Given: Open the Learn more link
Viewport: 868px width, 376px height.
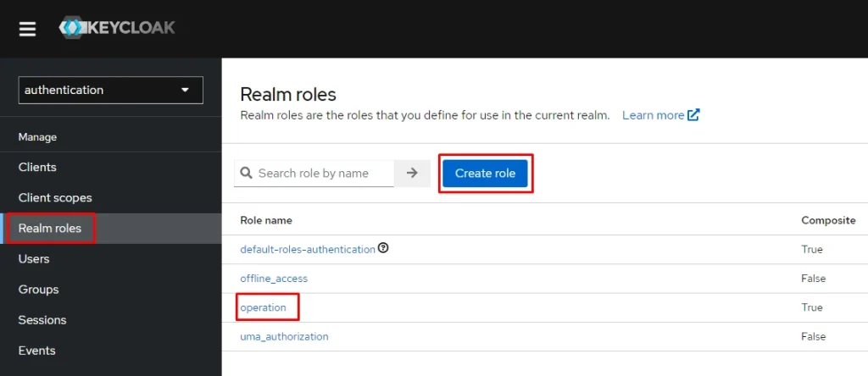Looking at the screenshot, I should point(653,115).
